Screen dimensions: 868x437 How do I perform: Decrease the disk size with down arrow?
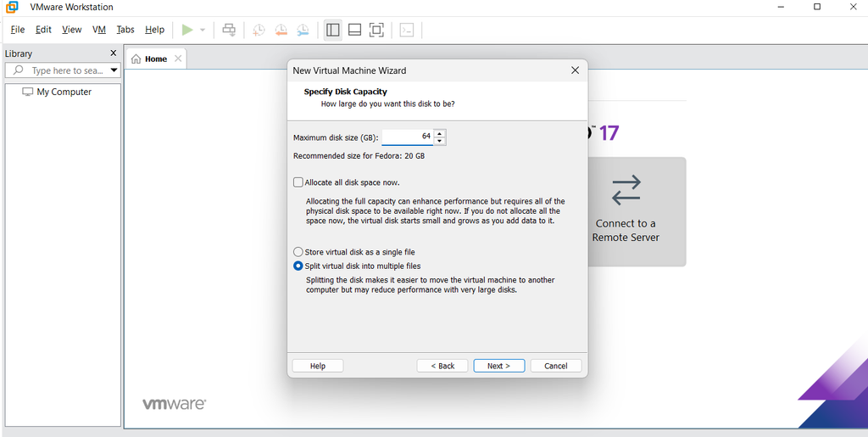pyautogui.click(x=440, y=141)
